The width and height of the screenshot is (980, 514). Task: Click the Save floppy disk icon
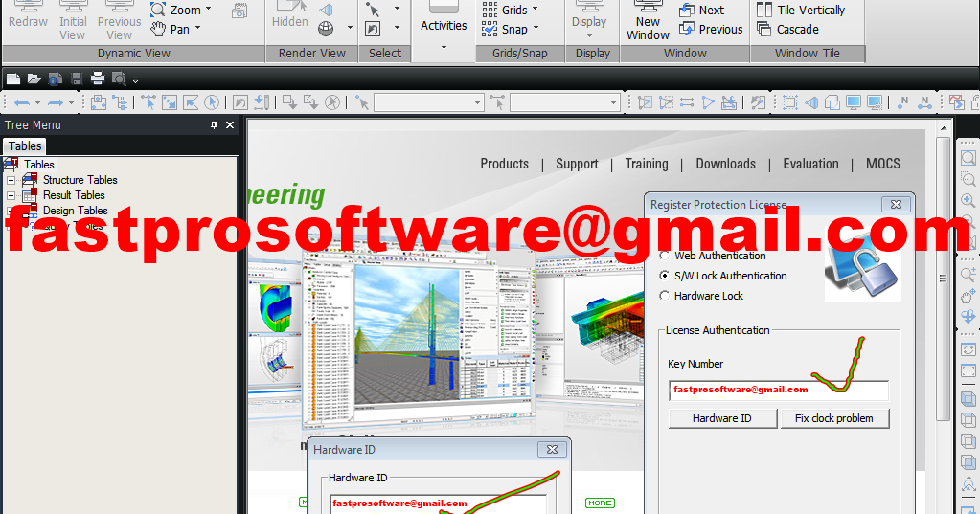click(77, 78)
